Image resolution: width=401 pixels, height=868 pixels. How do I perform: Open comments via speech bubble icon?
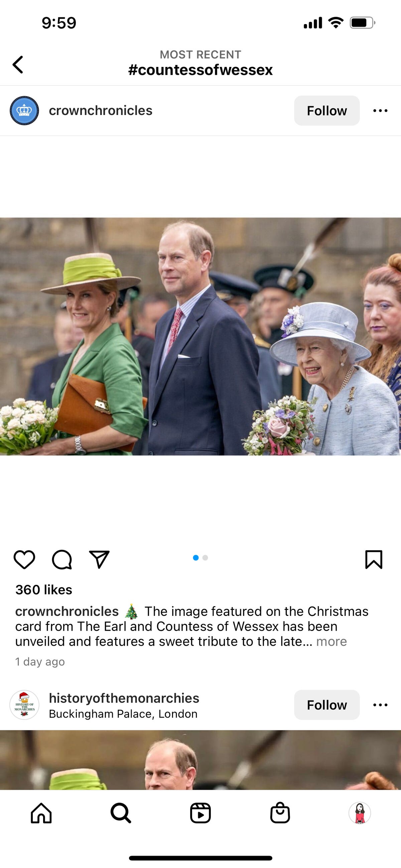tap(62, 560)
